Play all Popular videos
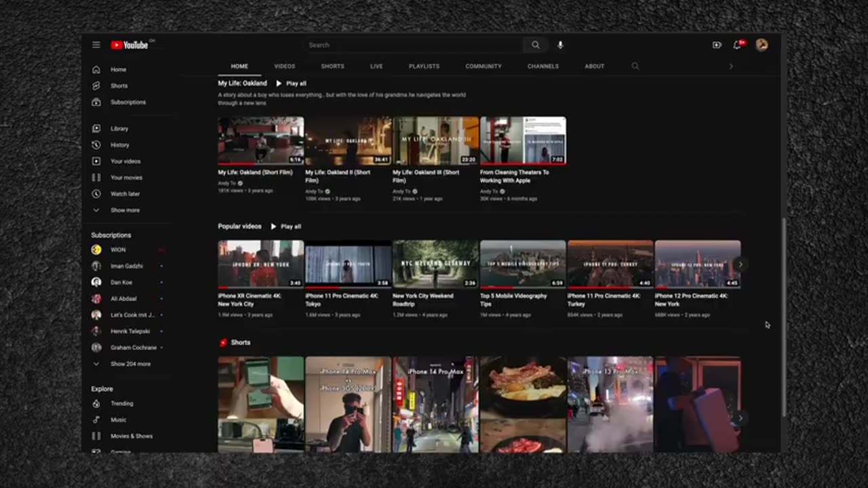The width and height of the screenshot is (868, 488). click(285, 226)
